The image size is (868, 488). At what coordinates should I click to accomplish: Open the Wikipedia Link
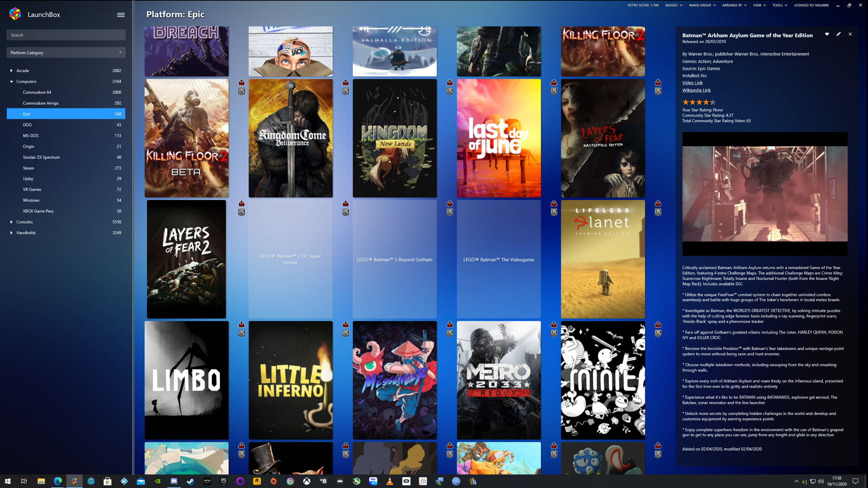pos(696,90)
